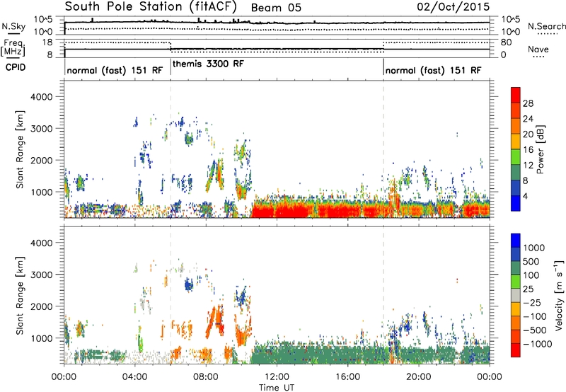Click the 'Nave' legend label
This screenshot has width=566, height=392.
[538, 49]
